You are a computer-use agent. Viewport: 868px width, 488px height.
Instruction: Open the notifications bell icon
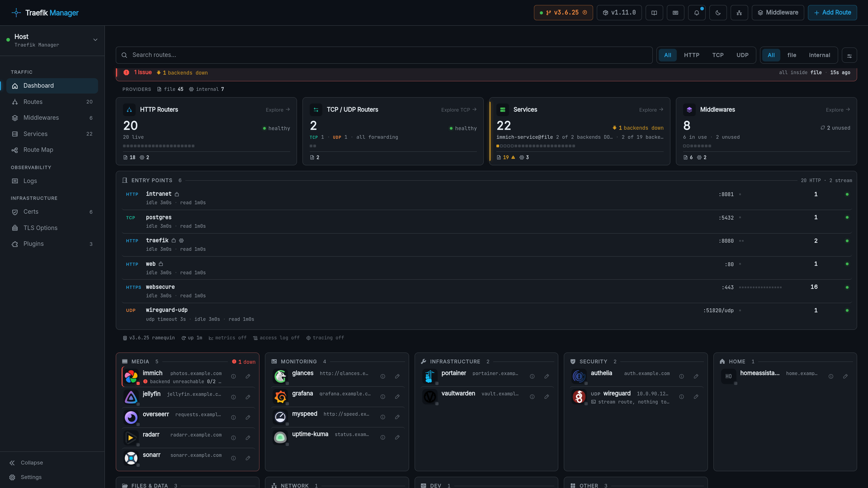[x=697, y=13]
